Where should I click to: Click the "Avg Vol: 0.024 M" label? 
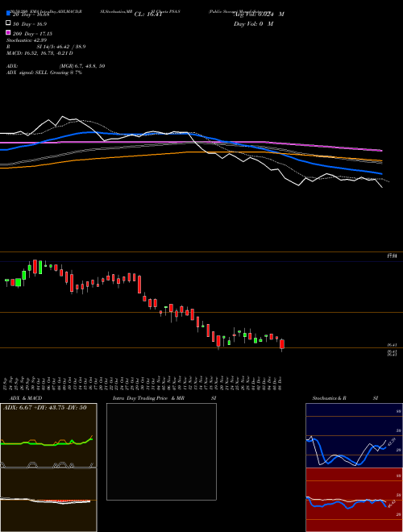pyautogui.click(x=259, y=15)
